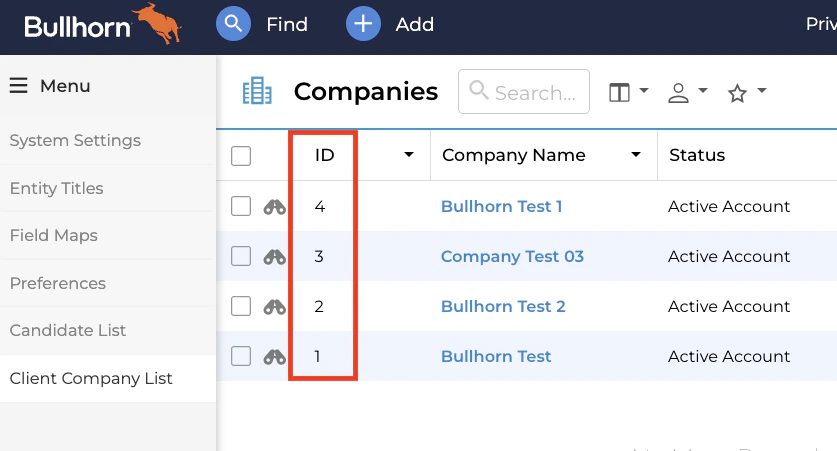Screen dimensions: 837x451
Task: Click ID value 2
Action: [319, 306]
